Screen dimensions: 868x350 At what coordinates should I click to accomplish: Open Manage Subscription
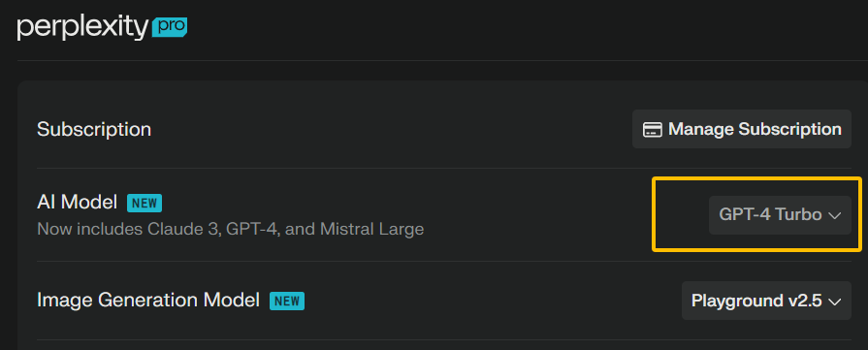[742, 129]
